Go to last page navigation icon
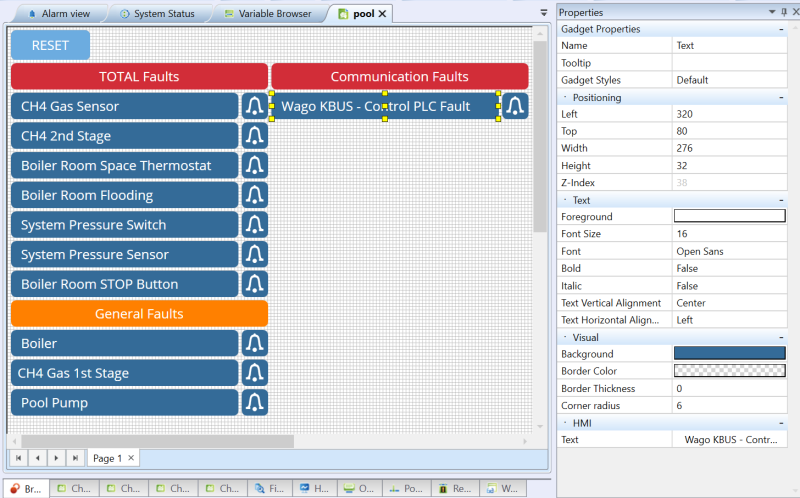This screenshot has height=498, width=800. tap(75, 458)
